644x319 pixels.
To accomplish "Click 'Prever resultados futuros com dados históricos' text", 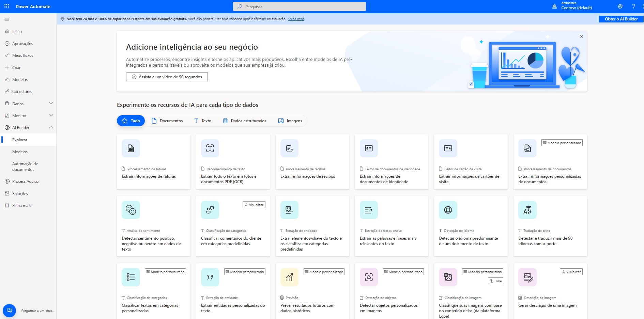I will 307,308.
